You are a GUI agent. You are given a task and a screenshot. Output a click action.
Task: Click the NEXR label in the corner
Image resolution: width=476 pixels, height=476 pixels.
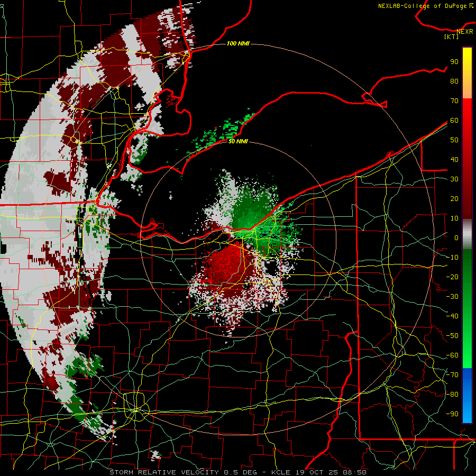click(465, 32)
